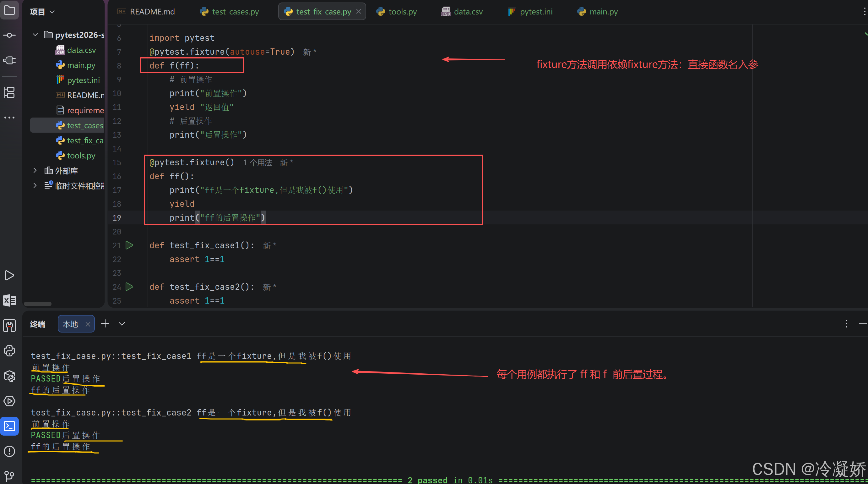Open main.py in project tree
Screen dimensions: 868x484
75,65
